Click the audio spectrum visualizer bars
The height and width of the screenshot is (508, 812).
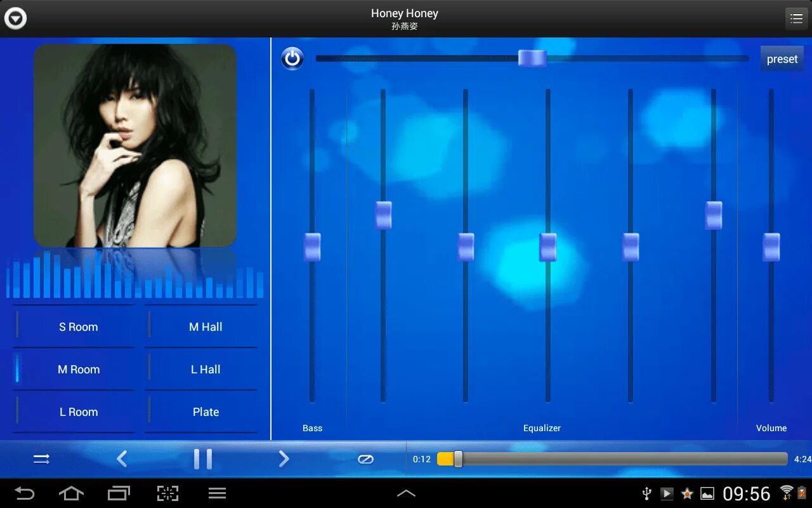[134, 274]
